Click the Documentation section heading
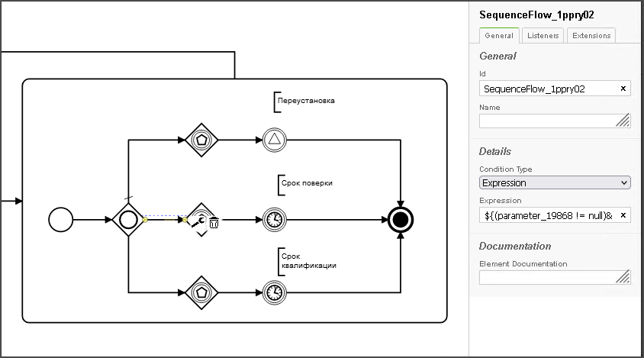The image size is (644, 358). (515, 247)
